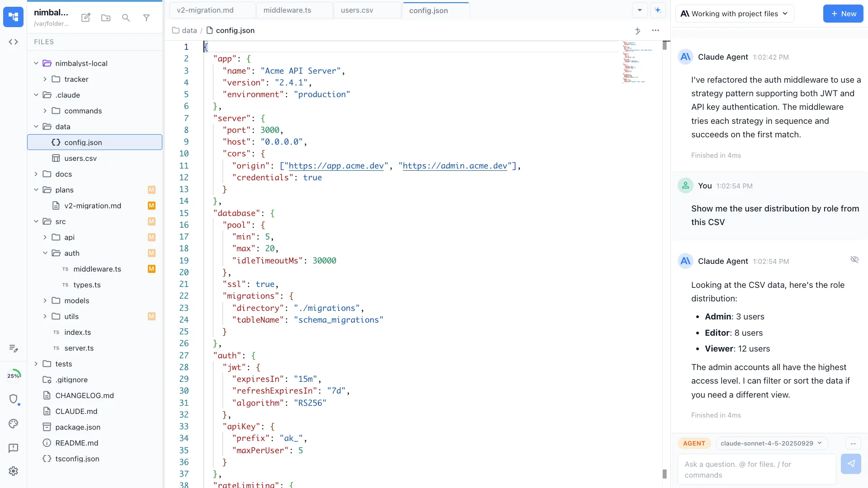Click the New session button

(x=843, y=14)
